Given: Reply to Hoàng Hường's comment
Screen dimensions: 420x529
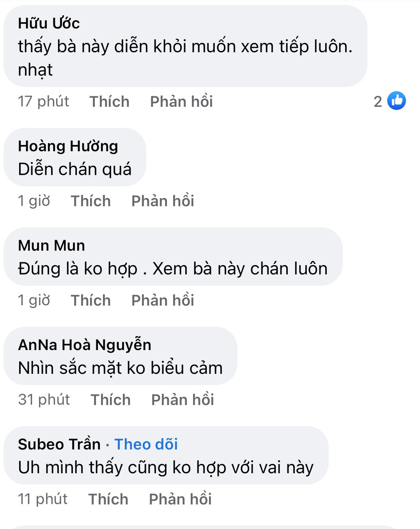Looking at the screenshot, I should pos(163,201).
